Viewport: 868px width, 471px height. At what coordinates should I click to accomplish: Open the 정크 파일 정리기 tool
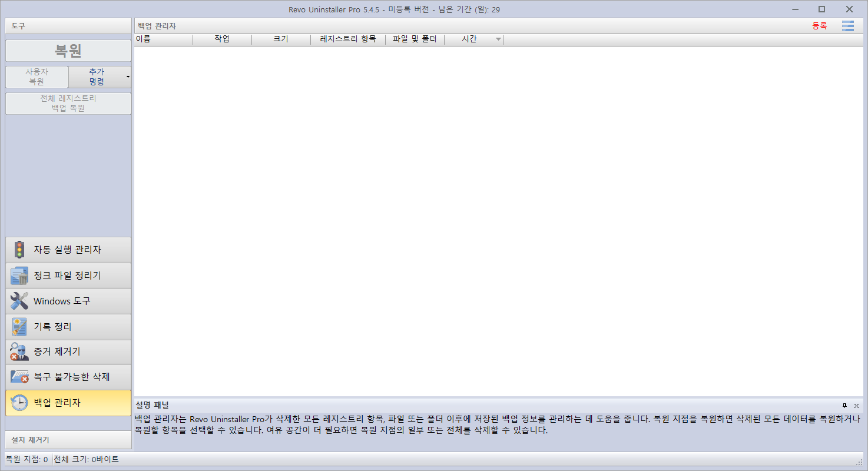[68, 276]
